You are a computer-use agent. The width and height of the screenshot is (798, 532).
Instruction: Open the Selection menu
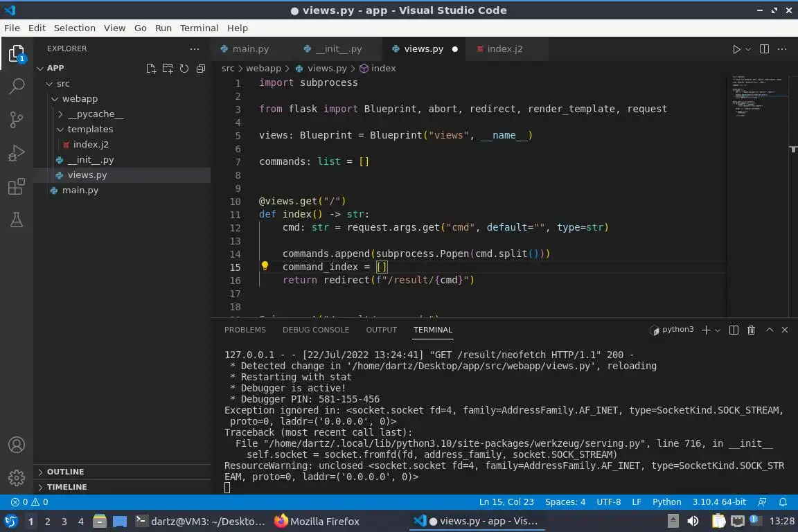pos(74,28)
